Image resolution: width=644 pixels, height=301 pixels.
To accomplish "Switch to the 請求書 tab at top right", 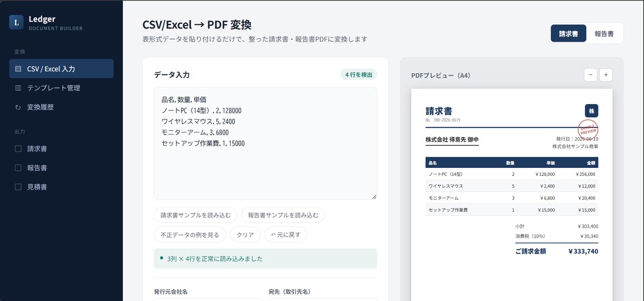I will click(569, 33).
